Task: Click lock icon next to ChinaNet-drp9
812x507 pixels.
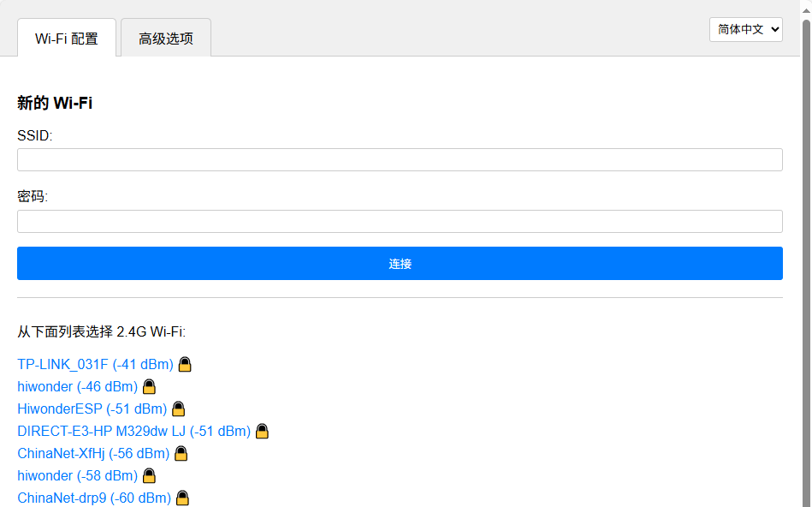Action: click(x=182, y=498)
